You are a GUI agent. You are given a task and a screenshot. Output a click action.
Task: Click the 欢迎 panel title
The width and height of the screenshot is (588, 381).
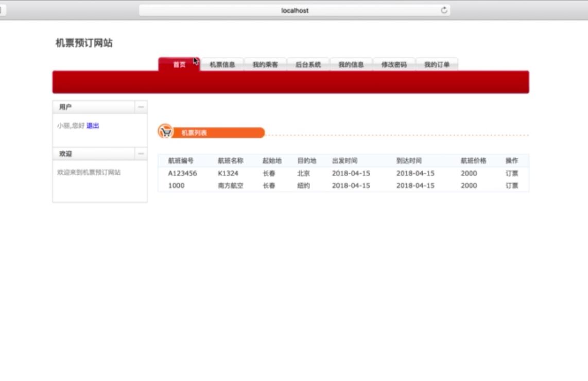(65, 154)
